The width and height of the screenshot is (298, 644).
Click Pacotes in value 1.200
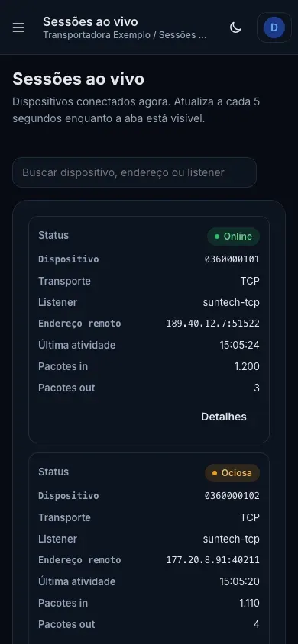(247, 366)
